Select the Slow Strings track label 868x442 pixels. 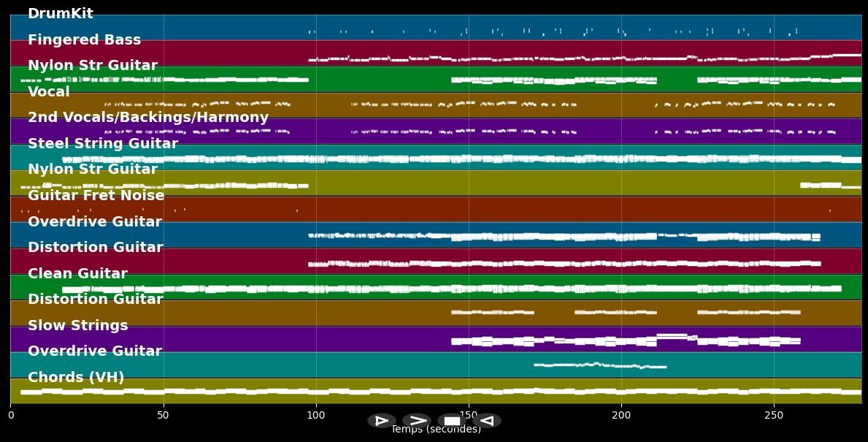coord(78,326)
